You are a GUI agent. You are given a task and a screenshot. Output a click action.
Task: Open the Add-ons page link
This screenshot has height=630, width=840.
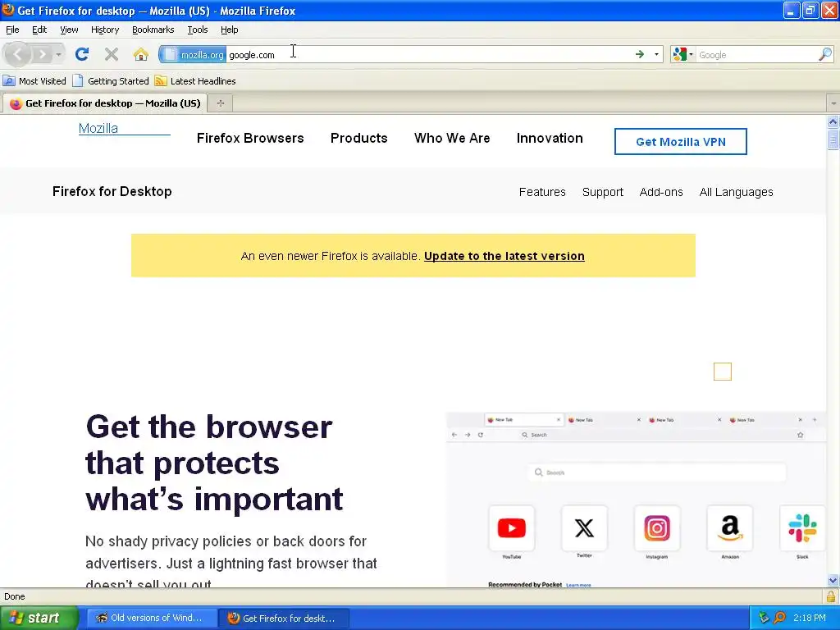pos(661,192)
